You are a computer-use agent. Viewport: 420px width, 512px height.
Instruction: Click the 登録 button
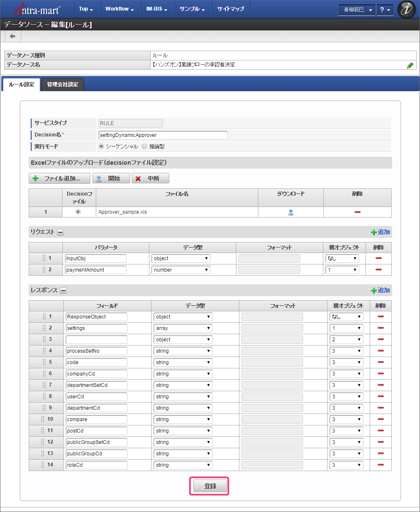(210, 486)
